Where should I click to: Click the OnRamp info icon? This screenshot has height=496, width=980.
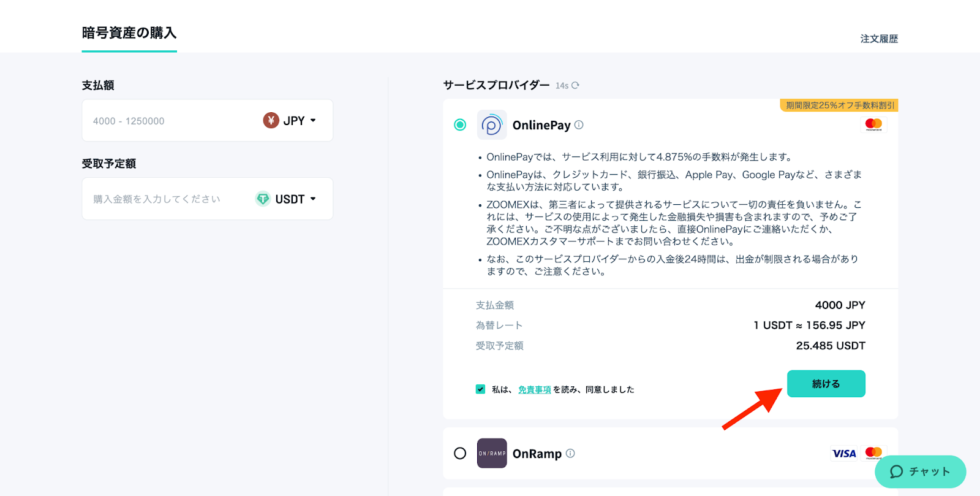pos(570,453)
